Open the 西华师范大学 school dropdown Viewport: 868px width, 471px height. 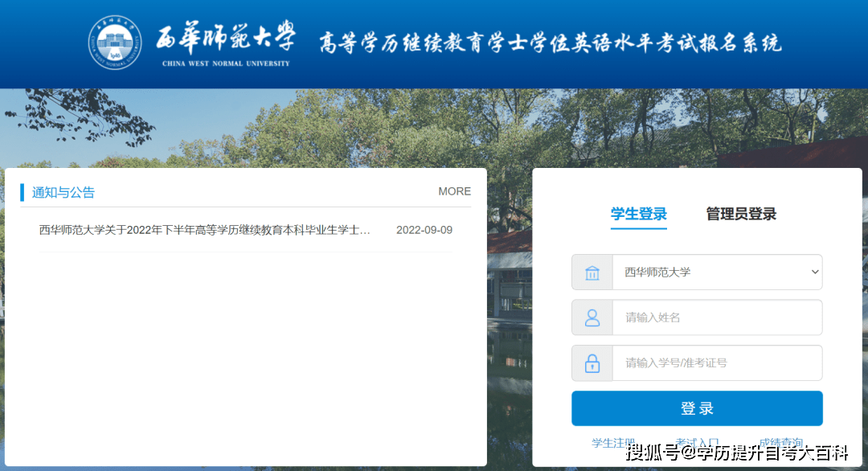point(718,272)
